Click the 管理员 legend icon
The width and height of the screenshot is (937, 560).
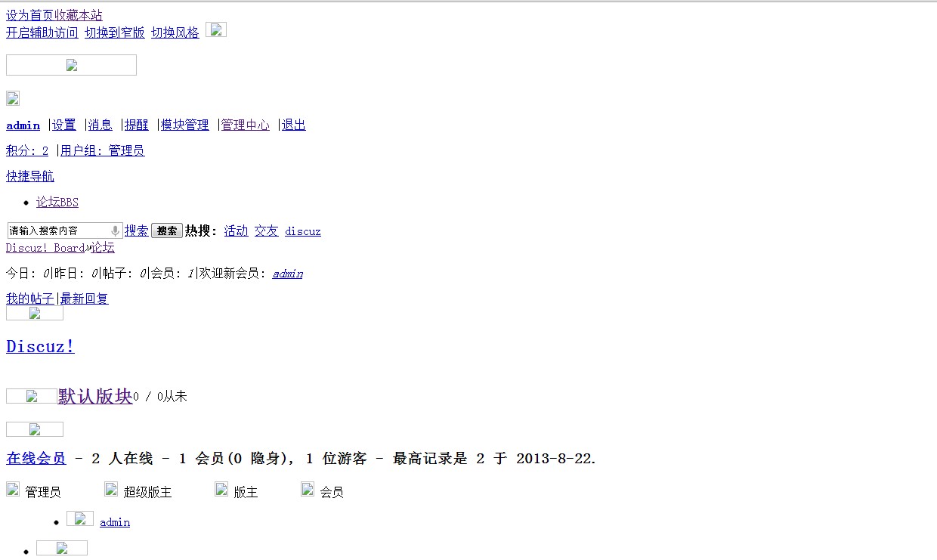point(13,489)
